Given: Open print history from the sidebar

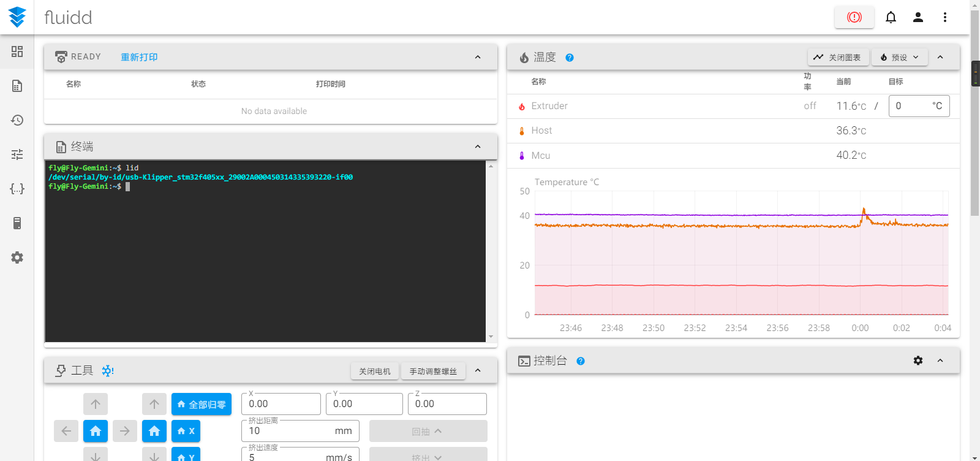Looking at the screenshot, I should pos(17,120).
